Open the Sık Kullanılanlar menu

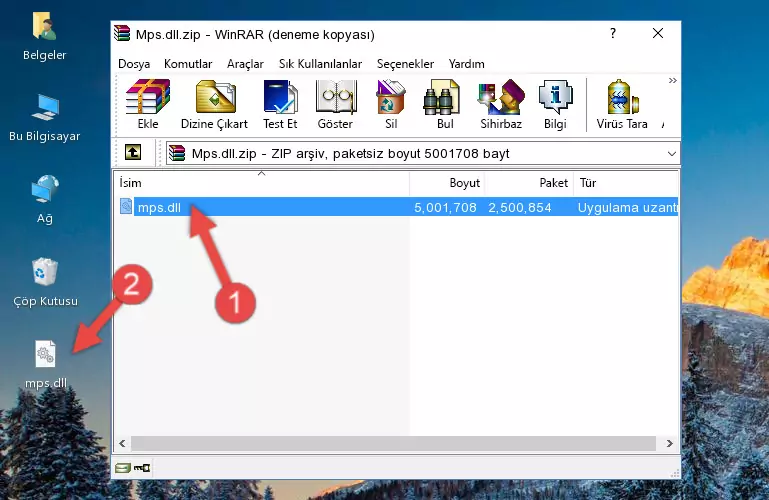click(320, 64)
